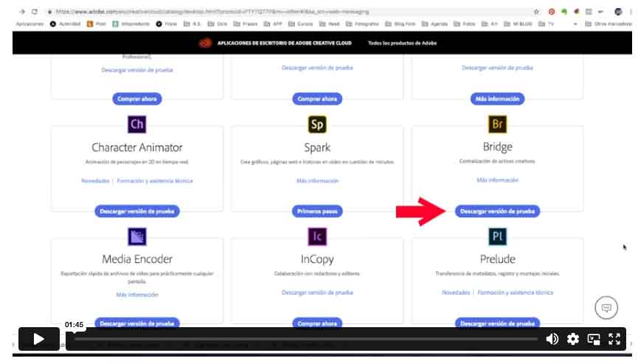Open Todos los productos de Adobe
Viewport: 638px width, 364px height.
(x=402, y=43)
